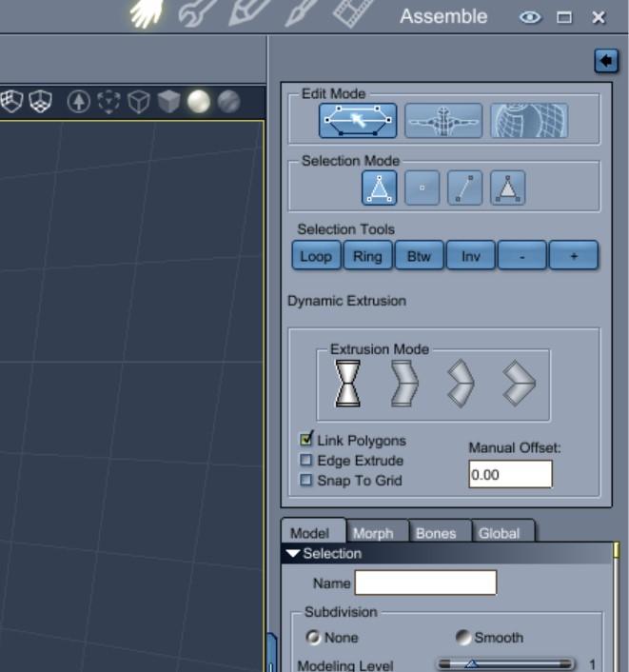This screenshot has height=672, width=629.
Task: Enable Edge Extrude checkbox
Action: pyautogui.click(x=305, y=460)
